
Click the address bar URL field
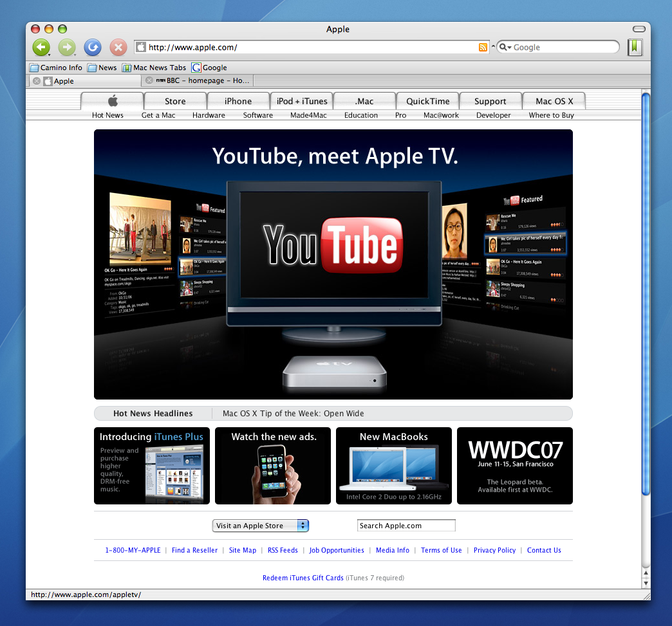tap(312, 47)
